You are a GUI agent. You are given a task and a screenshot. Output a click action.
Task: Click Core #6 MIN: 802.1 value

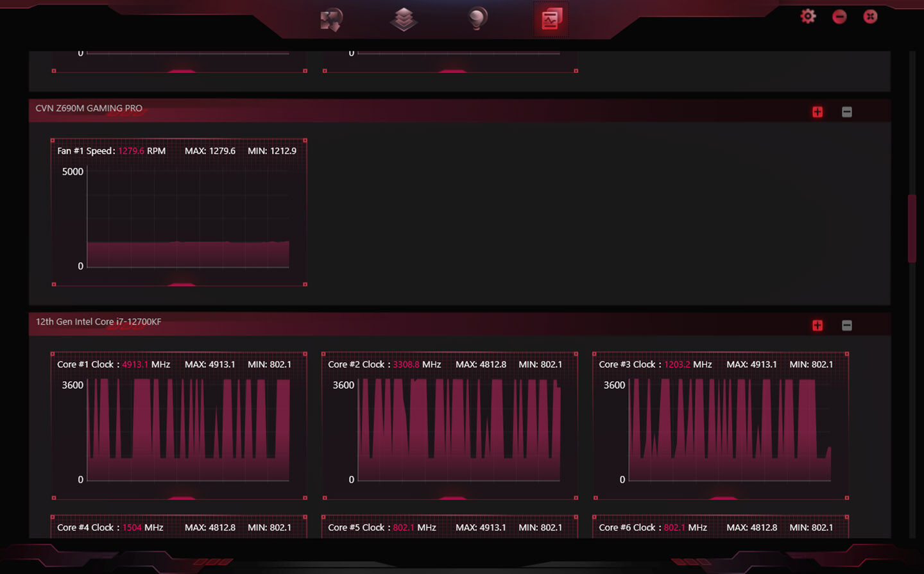pos(811,527)
